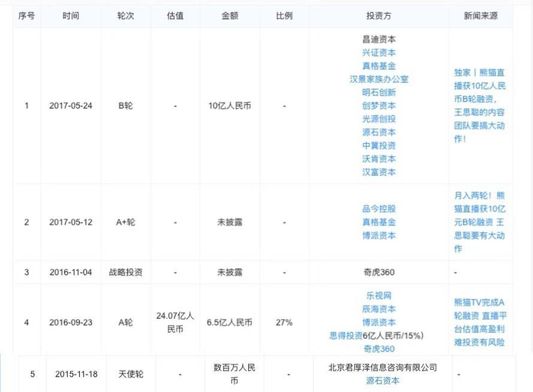
Task: Open 博派资本 link in A轮 row
Action: 378,322
